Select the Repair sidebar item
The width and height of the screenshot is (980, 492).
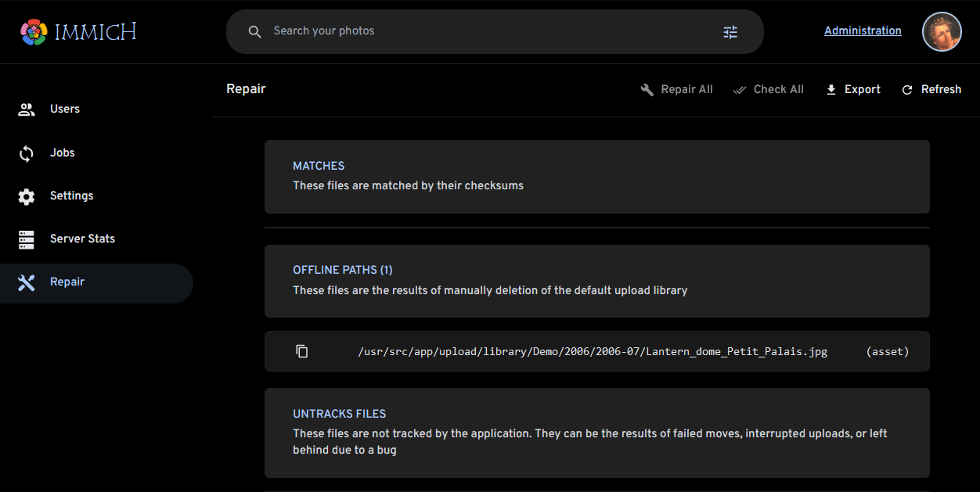click(x=67, y=282)
